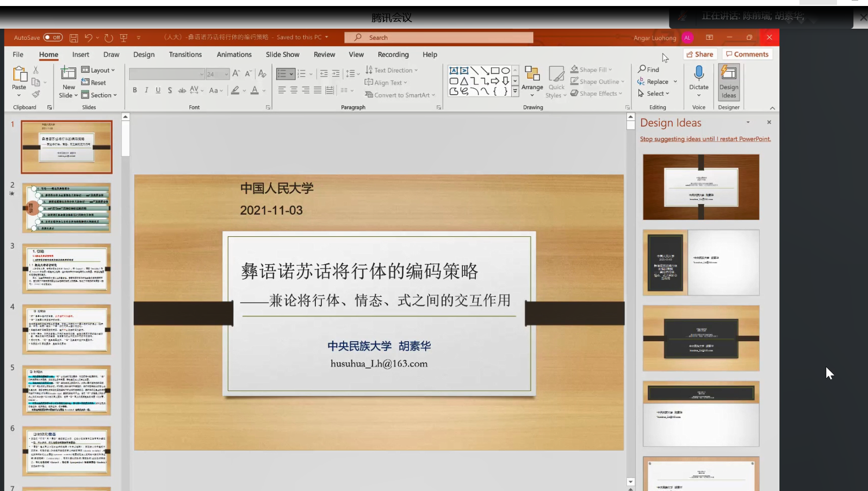
Task: Select slide 3 thumbnail
Action: tap(66, 268)
